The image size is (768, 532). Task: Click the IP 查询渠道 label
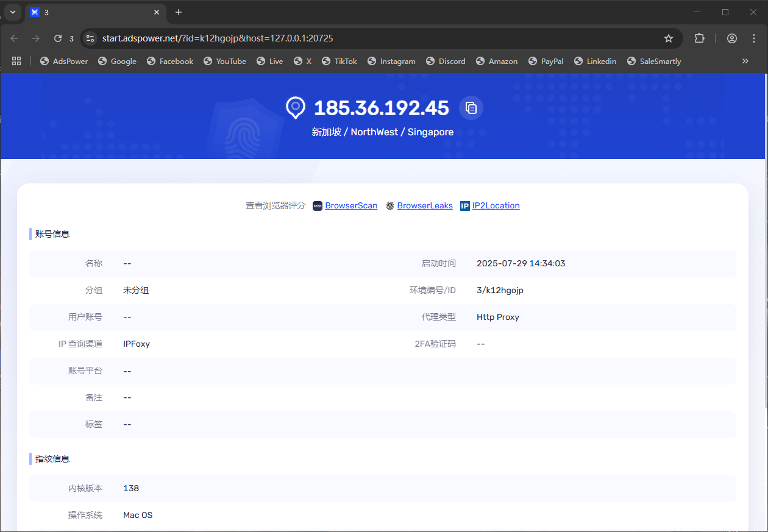pos(80,344)
